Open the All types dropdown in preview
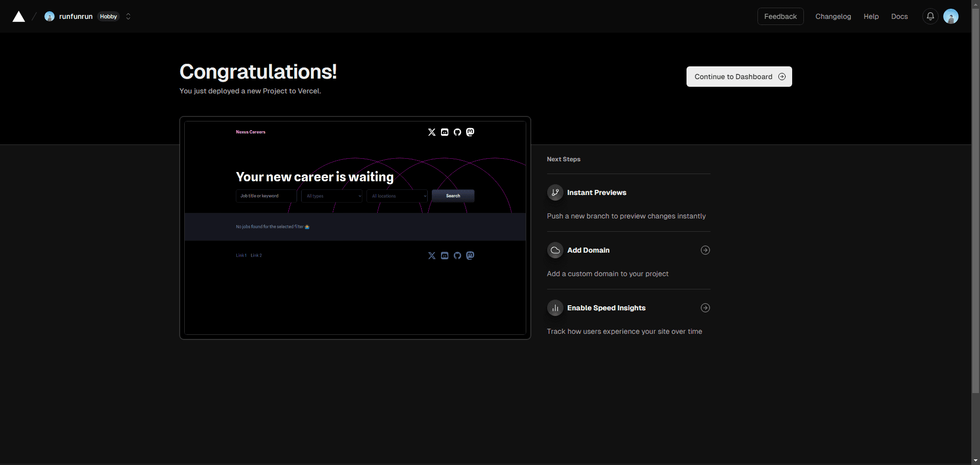The width and height of the screenshot is (980, 465). click(x=332, y=196)
